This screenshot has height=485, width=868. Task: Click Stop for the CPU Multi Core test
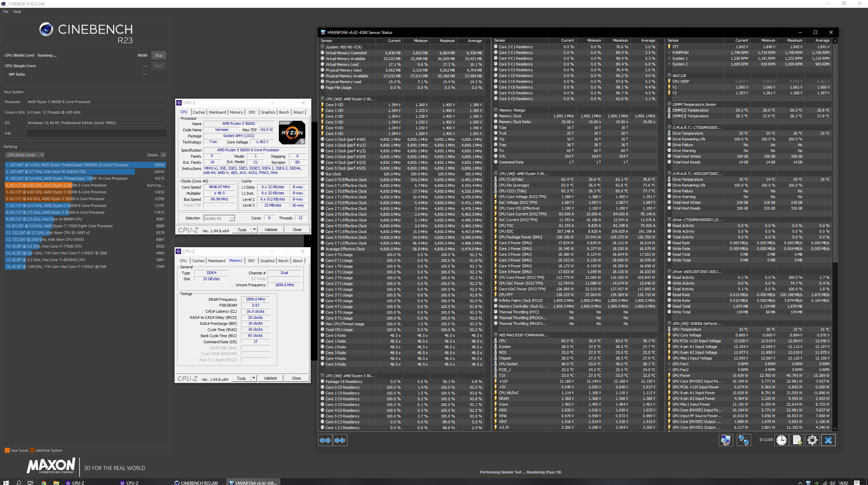coord(158,55)
